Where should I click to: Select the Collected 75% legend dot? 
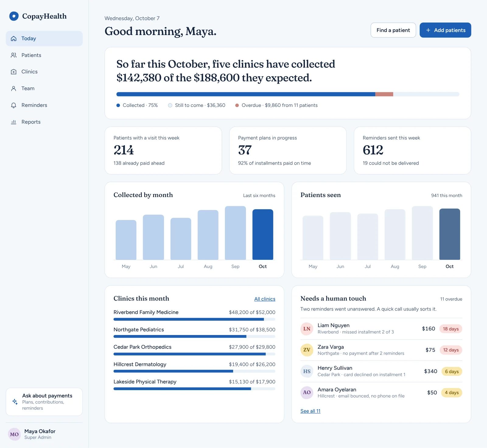coord(118,105)
